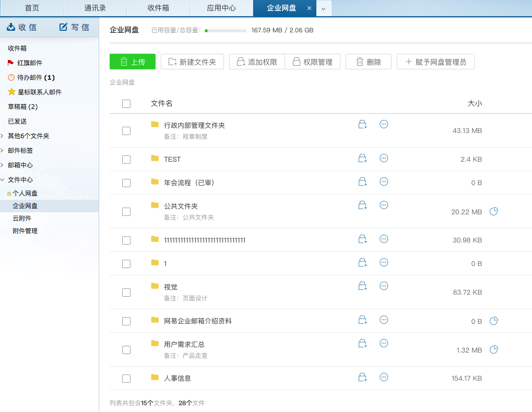Click the add-permission lock icon for TEST folder
The image size is (532, 412).
tap(362, 158)
